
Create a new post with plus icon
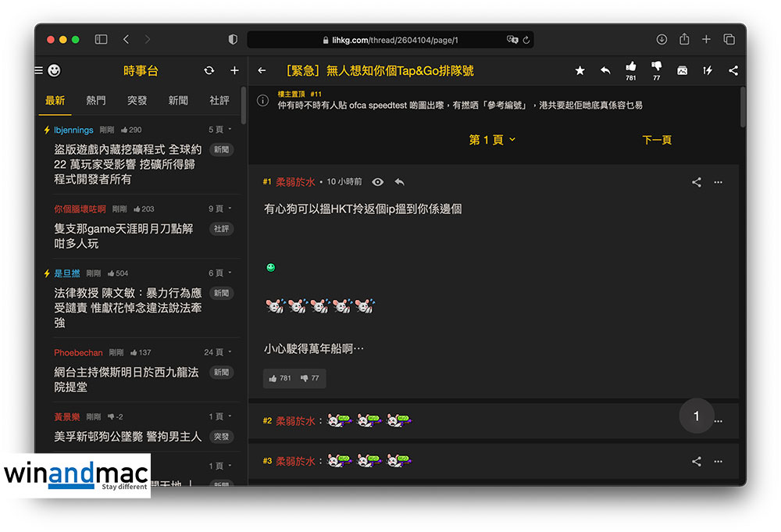coord(234,70)
